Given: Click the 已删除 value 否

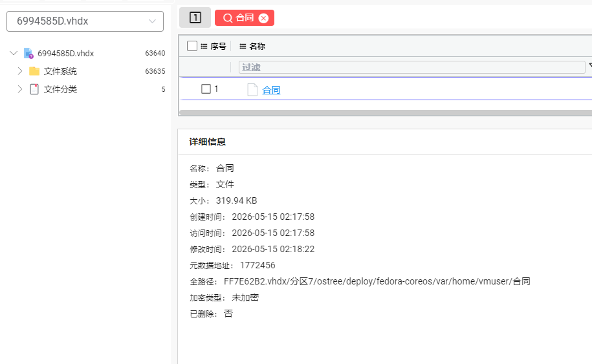Looking at the screenshot, I should click(228, 314).
